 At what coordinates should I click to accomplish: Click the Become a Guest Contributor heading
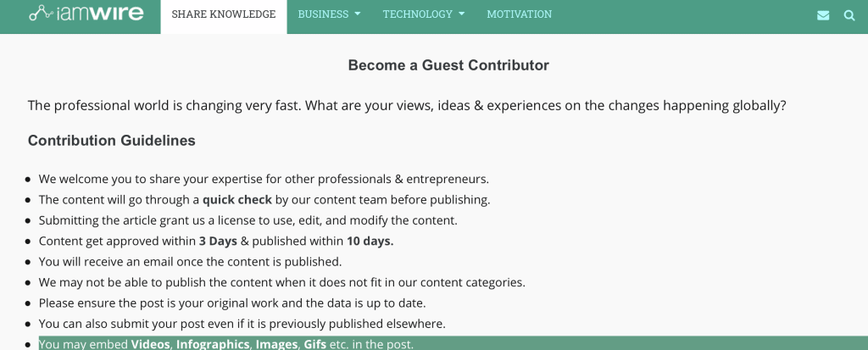tap(448, 65)
